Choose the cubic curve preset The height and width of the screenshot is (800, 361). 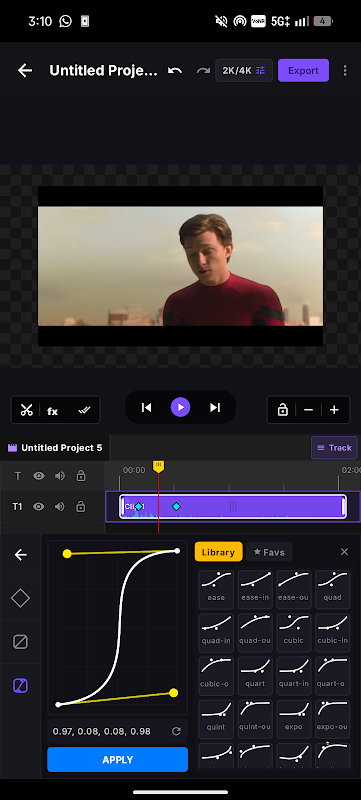click(294, 633)
